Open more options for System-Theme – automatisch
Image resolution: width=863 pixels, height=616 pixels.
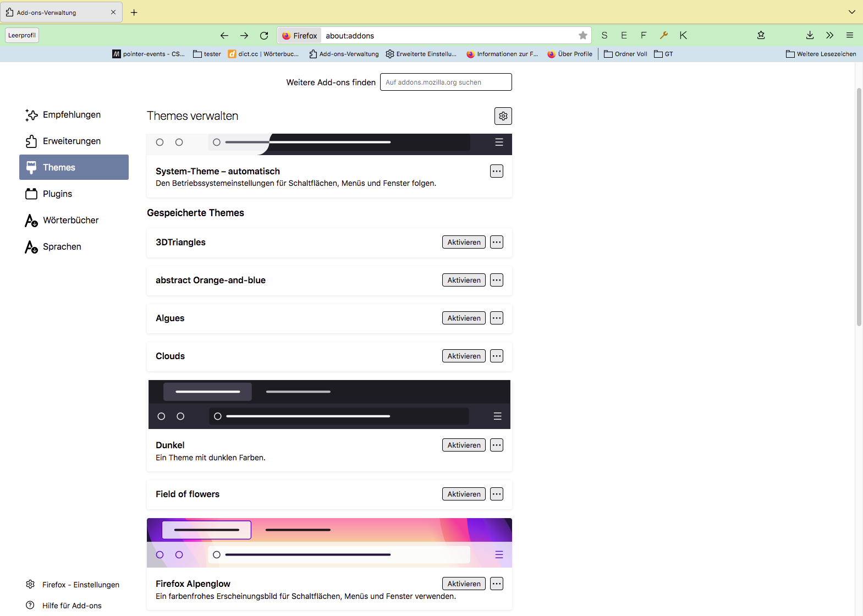(x=497, y=171)
